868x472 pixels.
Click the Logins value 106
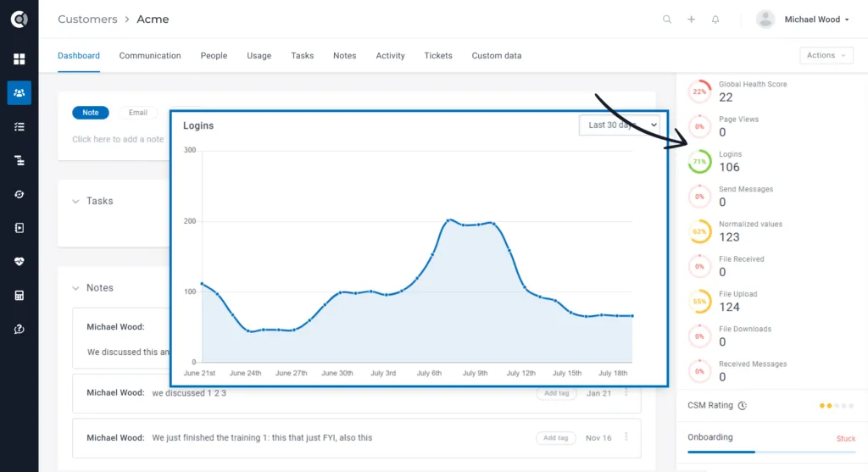[729, 167]
